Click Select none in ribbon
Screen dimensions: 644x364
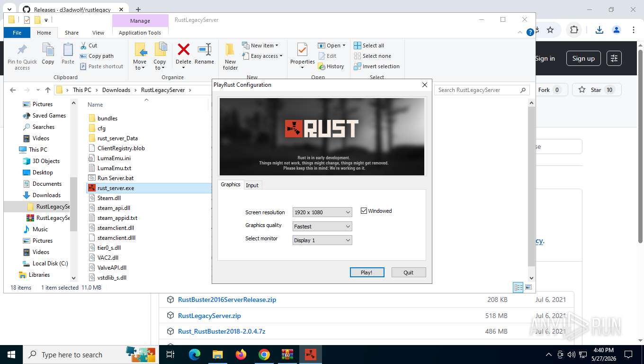pos(373,56)
